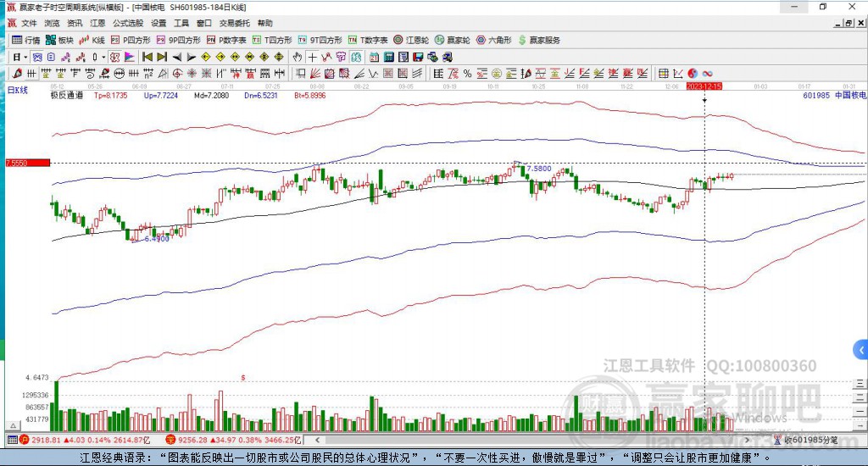Click the black left arrow icon

176,57
